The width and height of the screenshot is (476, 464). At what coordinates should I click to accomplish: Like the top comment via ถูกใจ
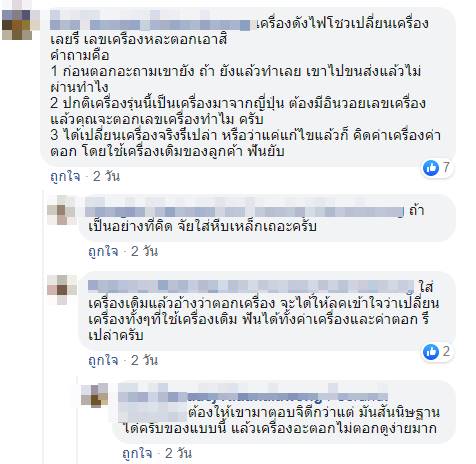pos(65,176)
